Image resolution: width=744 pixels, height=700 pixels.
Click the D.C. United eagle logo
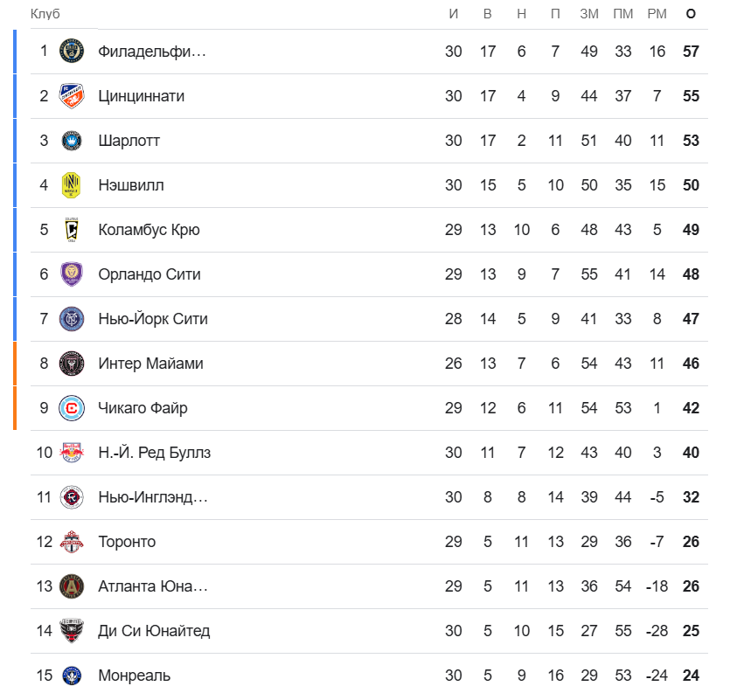click(x=72, y=631)
